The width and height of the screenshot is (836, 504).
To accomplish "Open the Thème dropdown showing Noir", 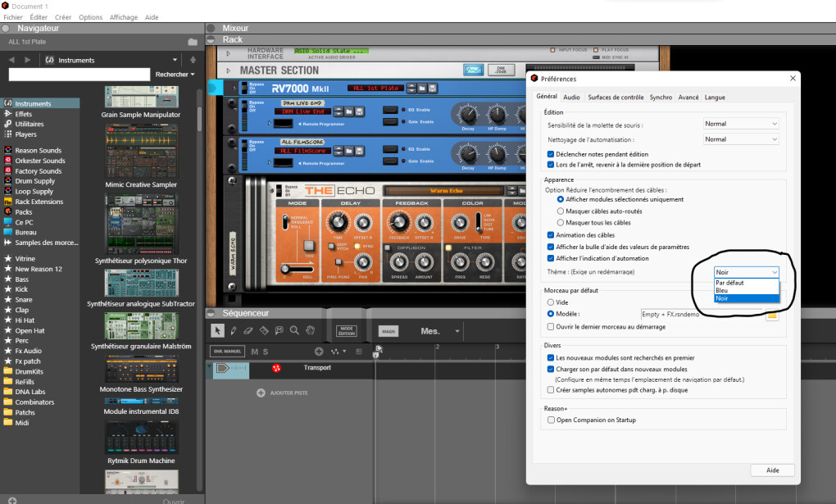I will click(x=747, y=272).
